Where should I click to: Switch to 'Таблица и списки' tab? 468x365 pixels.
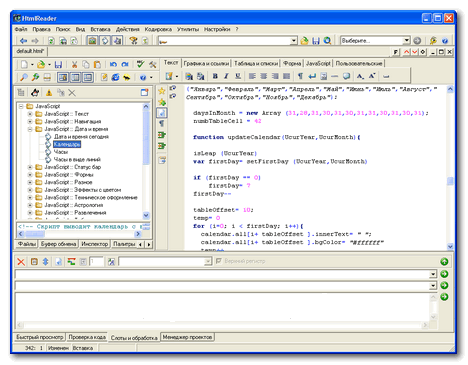[256, 63]
